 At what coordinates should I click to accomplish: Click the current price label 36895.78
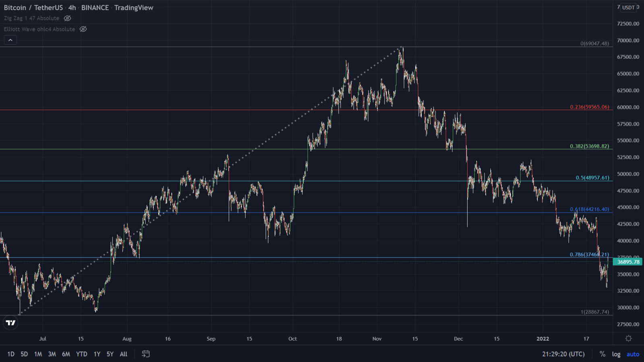(628, 262)
